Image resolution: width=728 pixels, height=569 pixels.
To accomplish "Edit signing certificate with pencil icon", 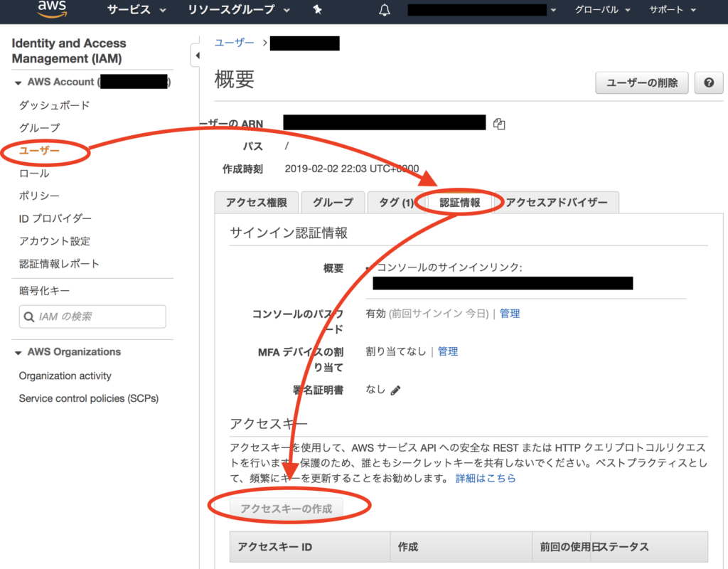I will click(395, 390).
